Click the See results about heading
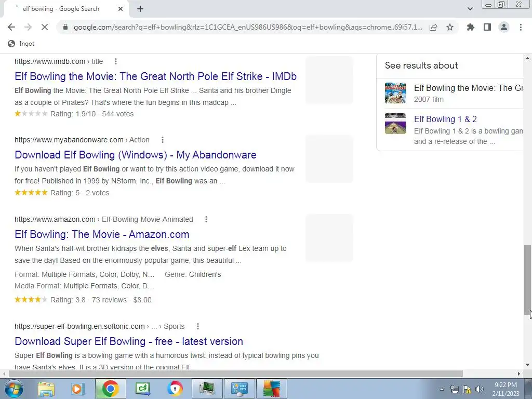 click(421, 65)
